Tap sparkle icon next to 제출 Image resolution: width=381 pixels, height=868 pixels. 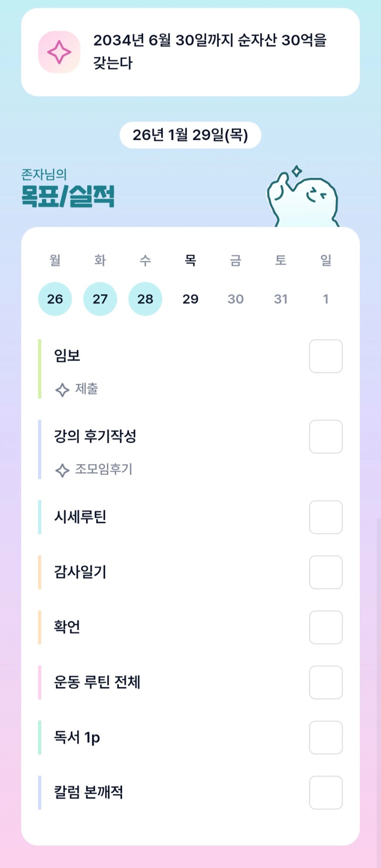62,390
